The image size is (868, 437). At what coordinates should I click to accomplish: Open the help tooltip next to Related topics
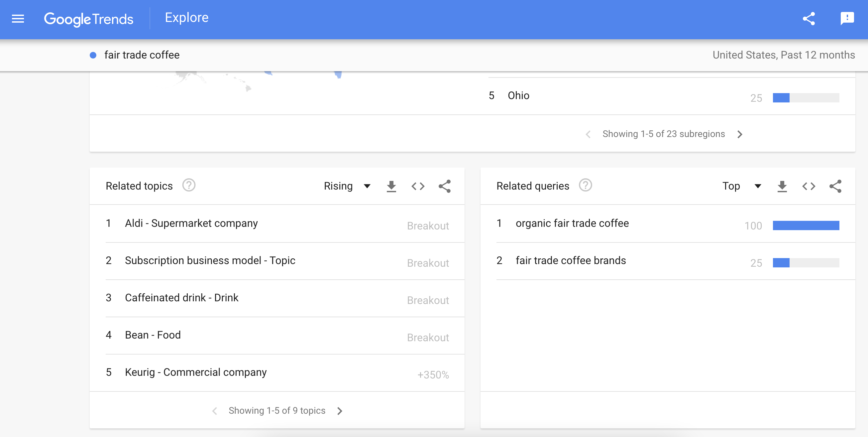tap(189, 185)
